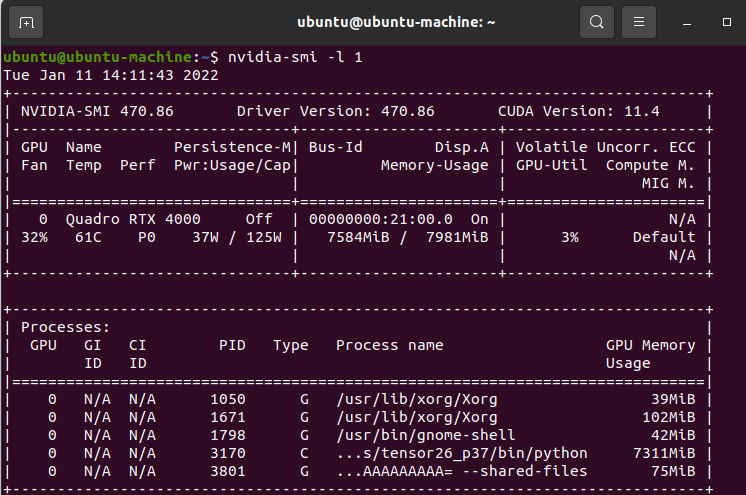Click PID 3801
Viewport: 746px width, 495px height.
click(228, 472)
